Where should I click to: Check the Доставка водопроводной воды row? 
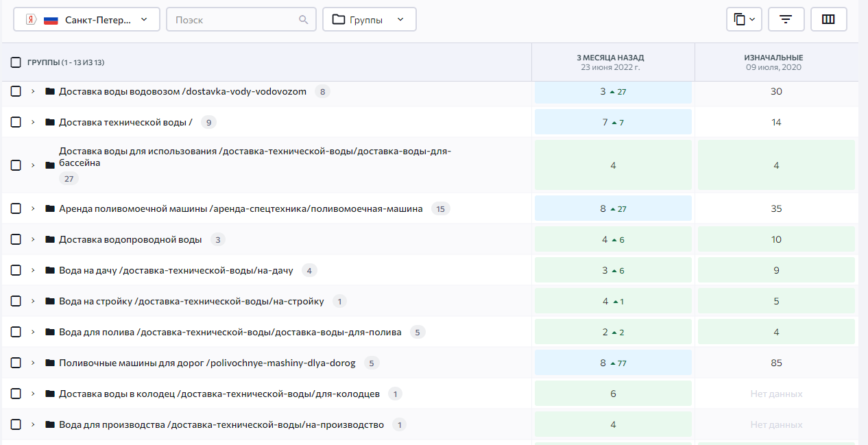(x=16, y=239)
